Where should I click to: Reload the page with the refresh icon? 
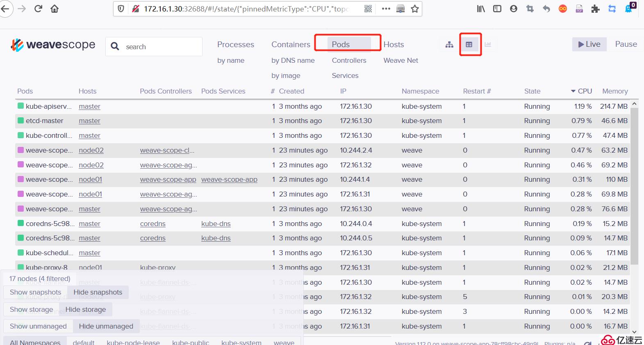(x=38, y=9)
